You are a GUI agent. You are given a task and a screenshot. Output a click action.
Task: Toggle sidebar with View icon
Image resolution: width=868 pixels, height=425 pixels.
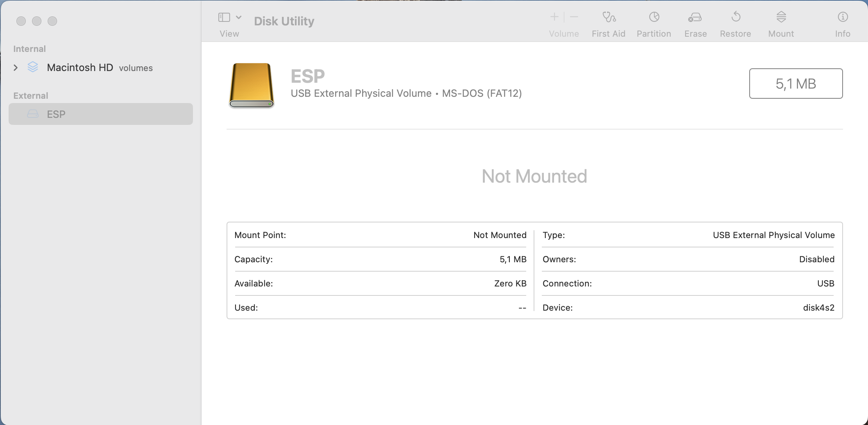pos(224,17)
